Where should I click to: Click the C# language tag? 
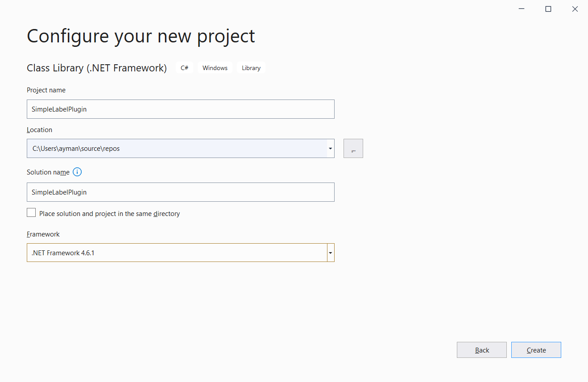(184, 68)
